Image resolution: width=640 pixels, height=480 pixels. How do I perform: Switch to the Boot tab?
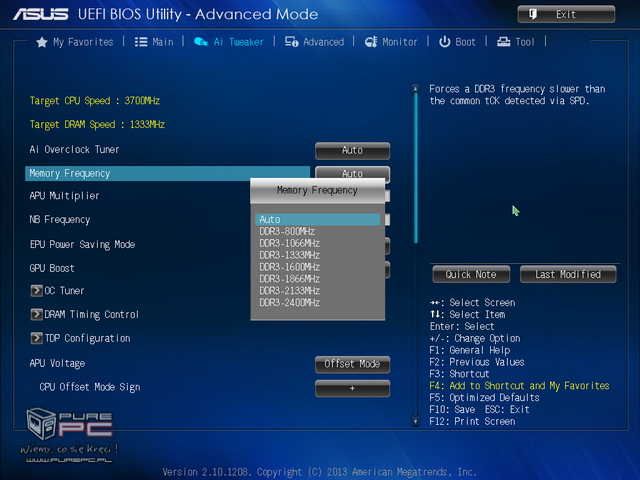457,42
